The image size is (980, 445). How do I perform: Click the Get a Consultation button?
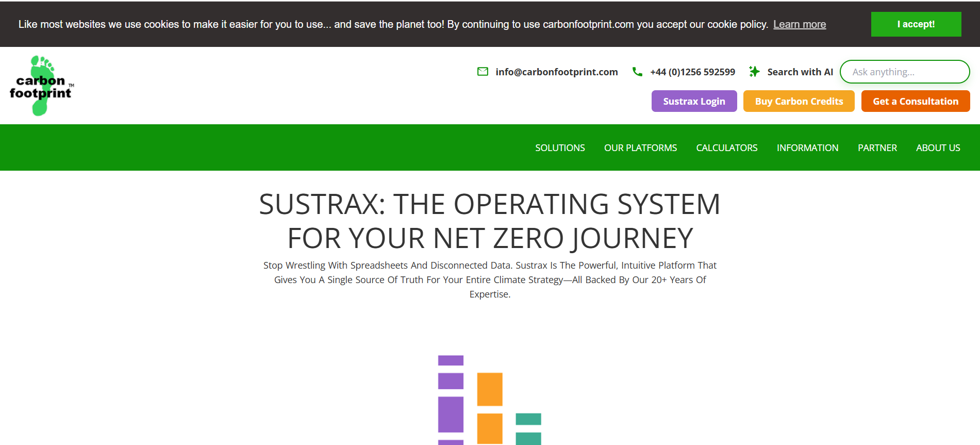click(916, 101)
